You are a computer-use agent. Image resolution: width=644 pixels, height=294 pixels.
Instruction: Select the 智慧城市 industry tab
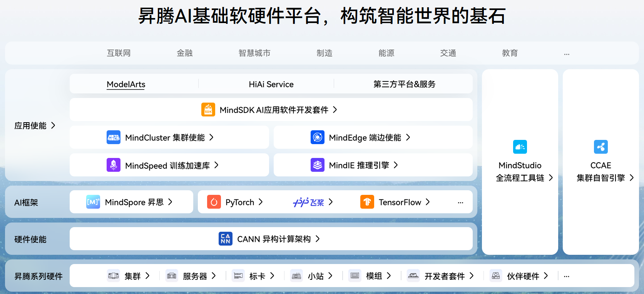254,53
